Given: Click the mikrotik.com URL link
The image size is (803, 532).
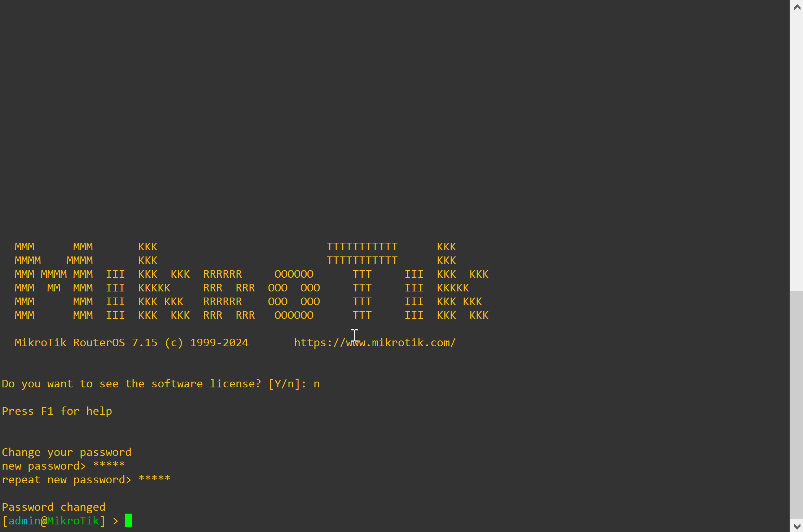Looking at the screenshot, I should pyautogui.click(x=375, y=342).
